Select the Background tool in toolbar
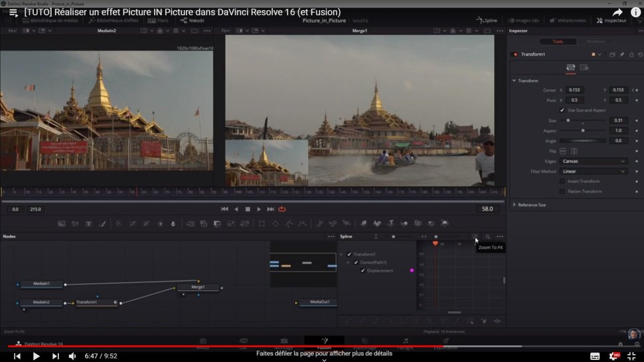The height and width of the screenshot is (362, 644). click(62, 224)
